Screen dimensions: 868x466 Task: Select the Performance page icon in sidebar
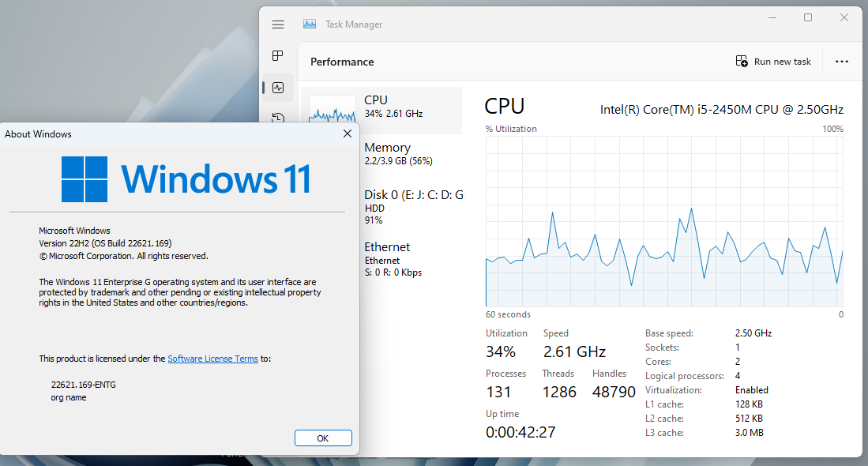(278, 88)
